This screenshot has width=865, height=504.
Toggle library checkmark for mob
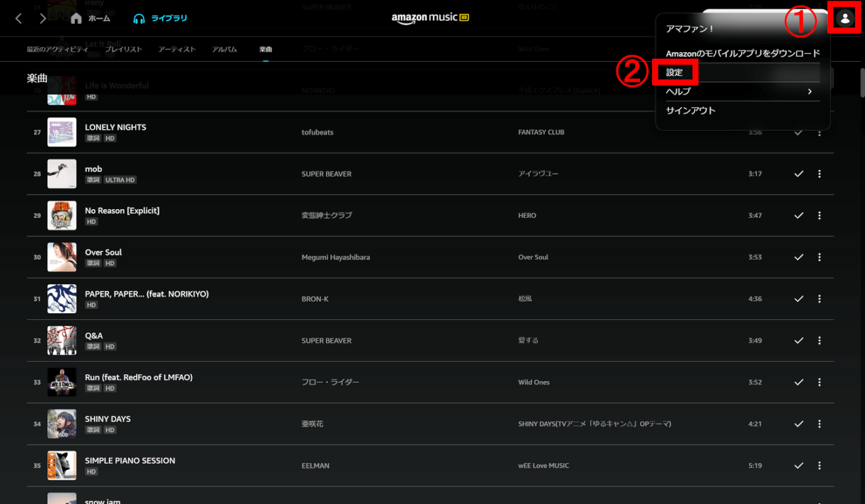799,174
